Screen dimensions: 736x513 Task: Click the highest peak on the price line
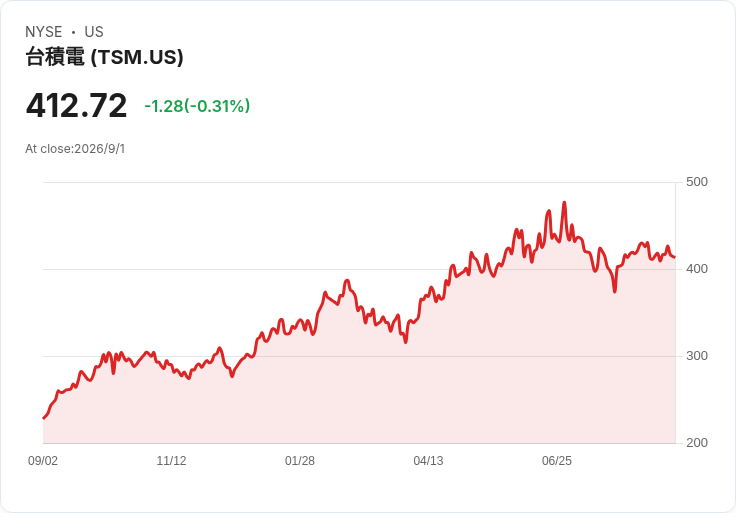[564, 203]
